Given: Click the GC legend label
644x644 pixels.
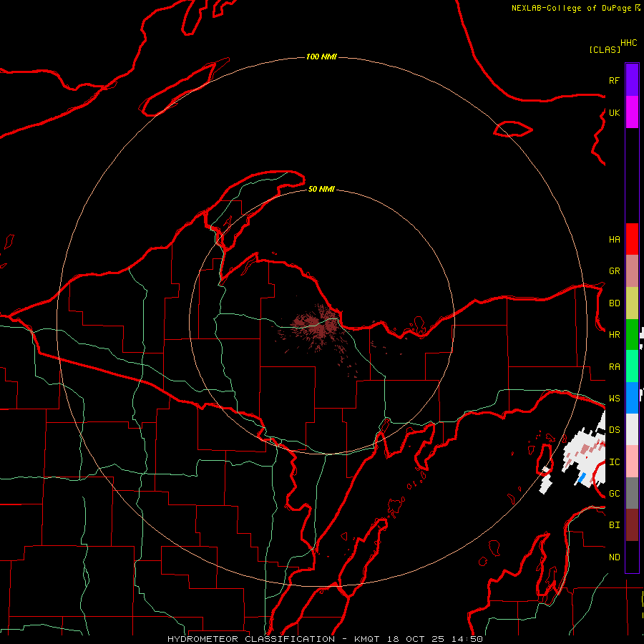Looking at the screenshot, I should tap(614, 494).
